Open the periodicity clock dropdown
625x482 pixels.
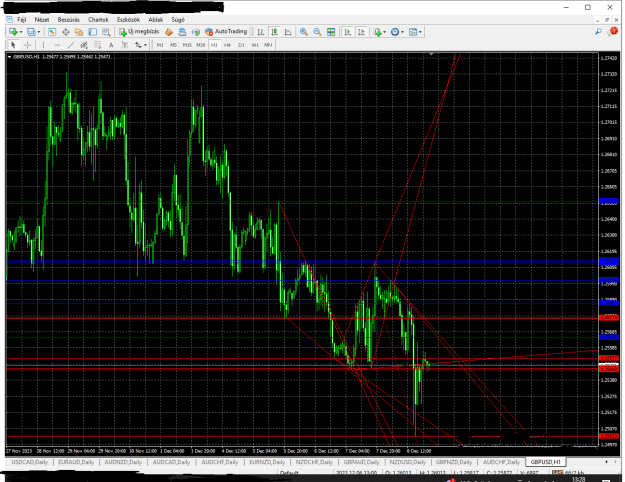pos(397,32)
